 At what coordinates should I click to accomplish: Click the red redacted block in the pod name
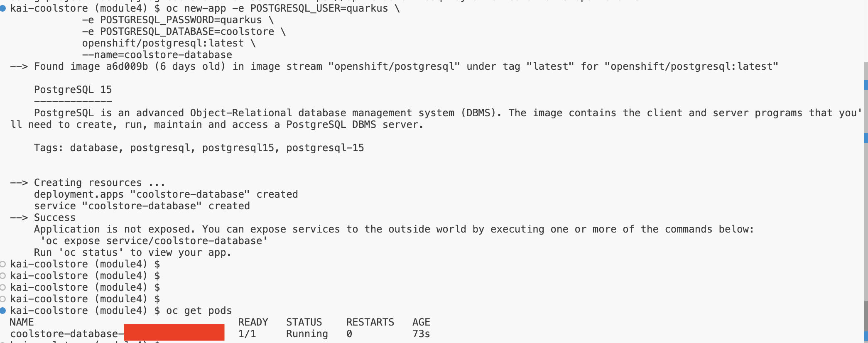pos(174,333)
